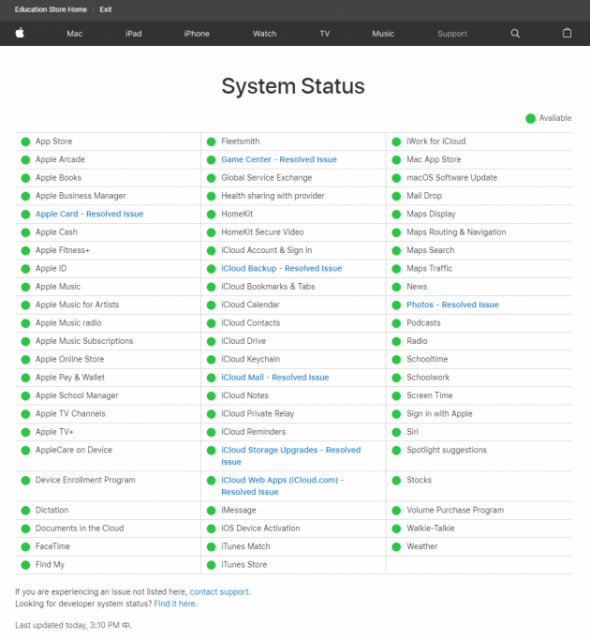Click Maps Routing & Navigation entry

[456, 232]
